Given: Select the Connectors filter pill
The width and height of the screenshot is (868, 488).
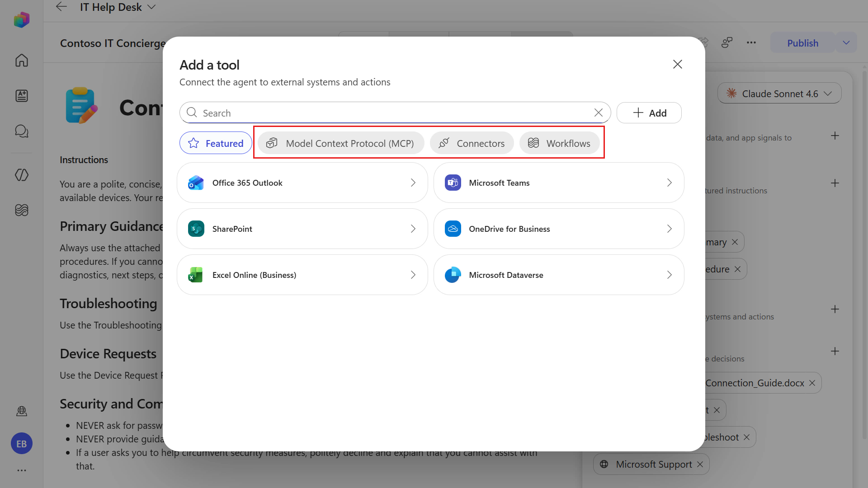Looking at the screenshot, I should [x=472, y=143].
